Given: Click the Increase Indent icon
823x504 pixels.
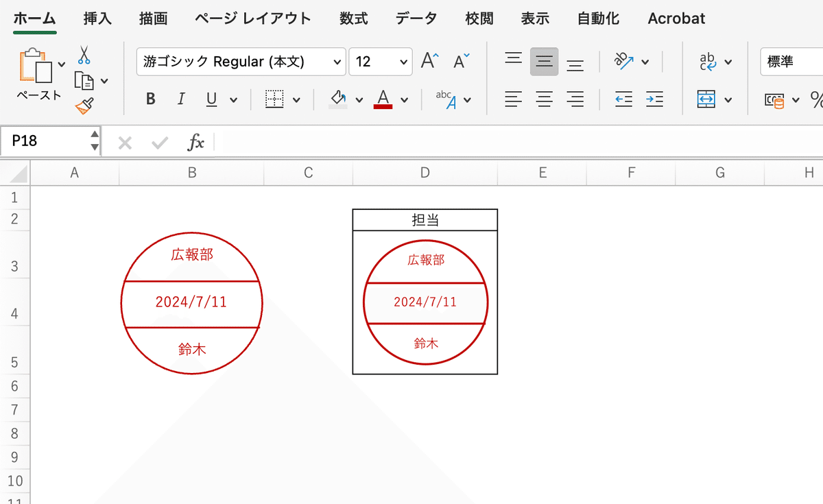Looking at the screenshot, I should 654,99.
